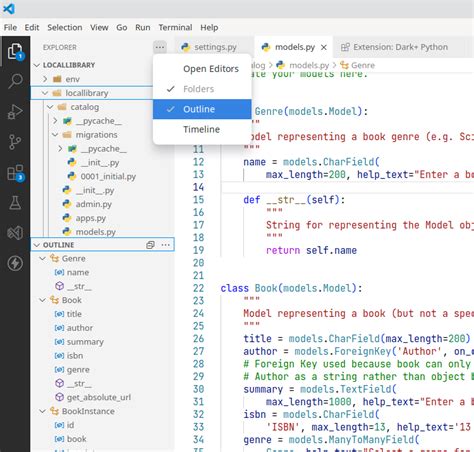This screenshot has height=452, width=474.
Task: Click the Explorer more actions ellipsis
Action: point(160,47)
